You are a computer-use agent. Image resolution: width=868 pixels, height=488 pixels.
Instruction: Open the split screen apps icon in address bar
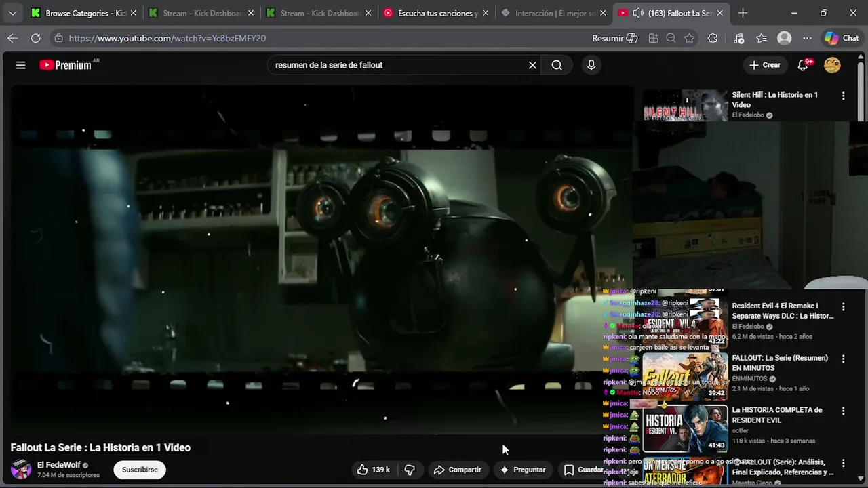653,38
